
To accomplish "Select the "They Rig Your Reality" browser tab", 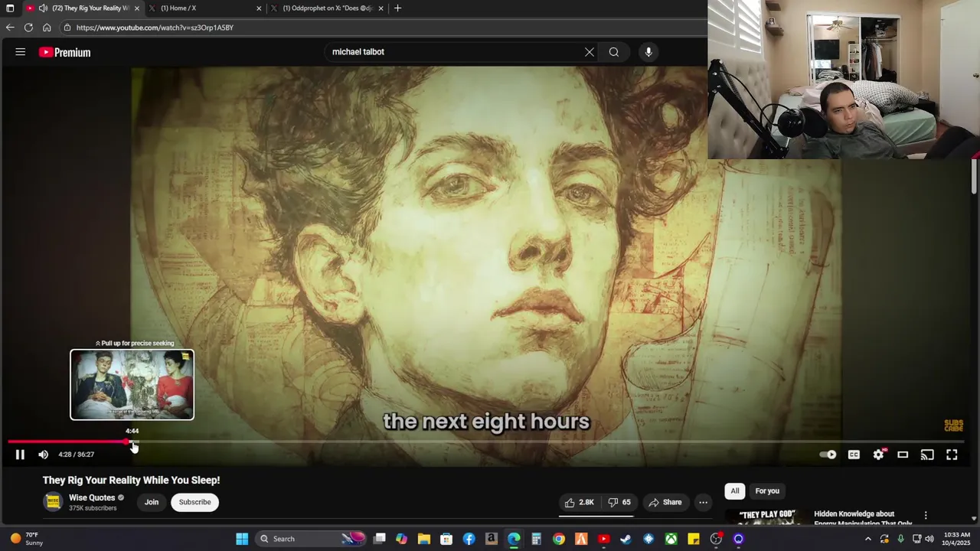I will (x=83, y=8).
